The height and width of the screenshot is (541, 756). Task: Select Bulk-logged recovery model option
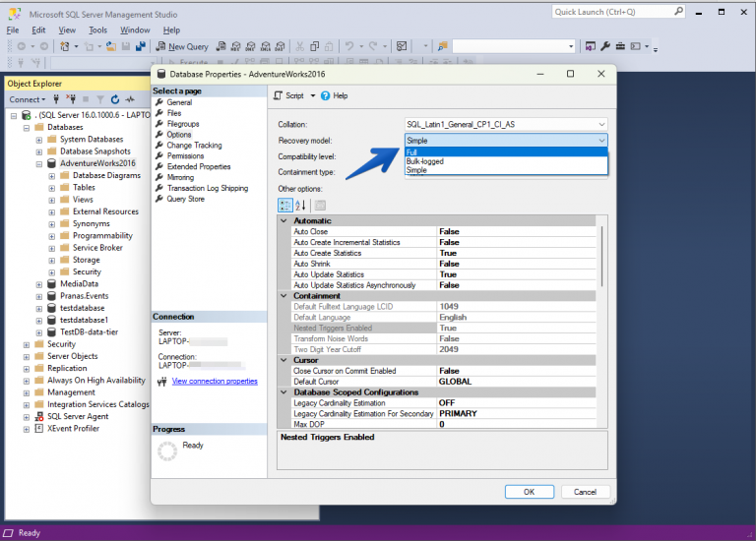(x=506, y=161)
